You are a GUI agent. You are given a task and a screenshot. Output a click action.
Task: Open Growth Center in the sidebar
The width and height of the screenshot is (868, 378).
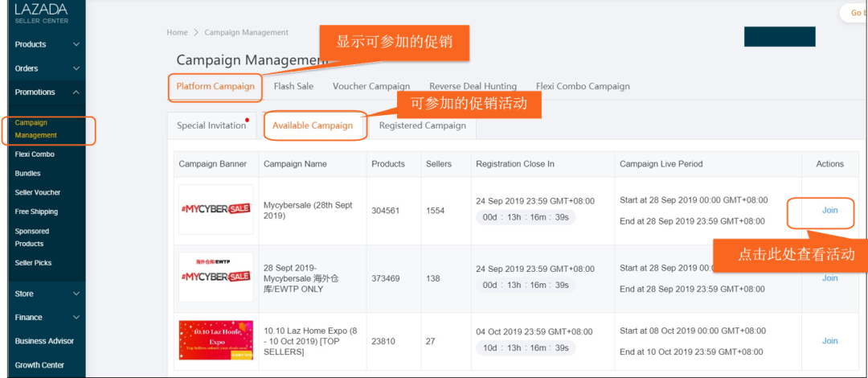pos(39,365)
